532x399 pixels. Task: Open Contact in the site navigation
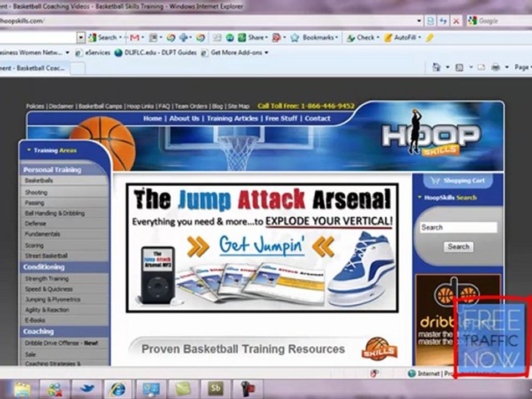click(x=317, y=119)
